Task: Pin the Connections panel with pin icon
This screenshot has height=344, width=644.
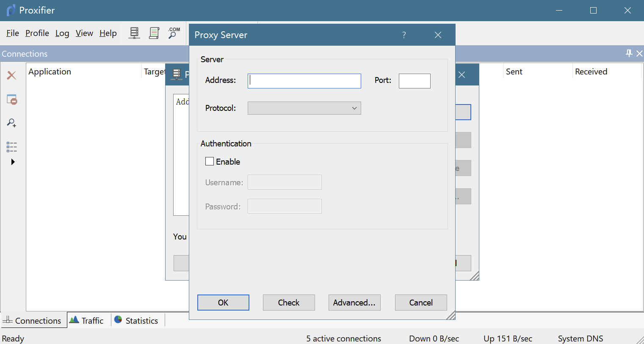Action: coord(629,53)
